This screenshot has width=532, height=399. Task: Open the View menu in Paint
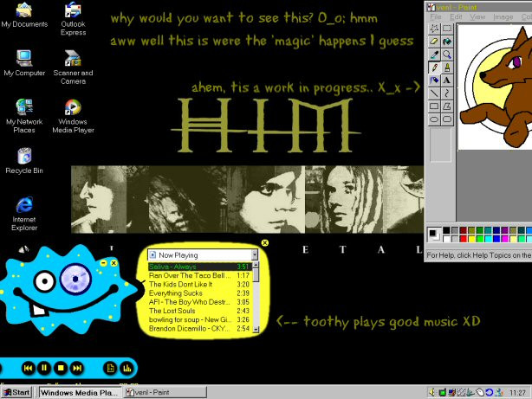click(x=478, y=16)
